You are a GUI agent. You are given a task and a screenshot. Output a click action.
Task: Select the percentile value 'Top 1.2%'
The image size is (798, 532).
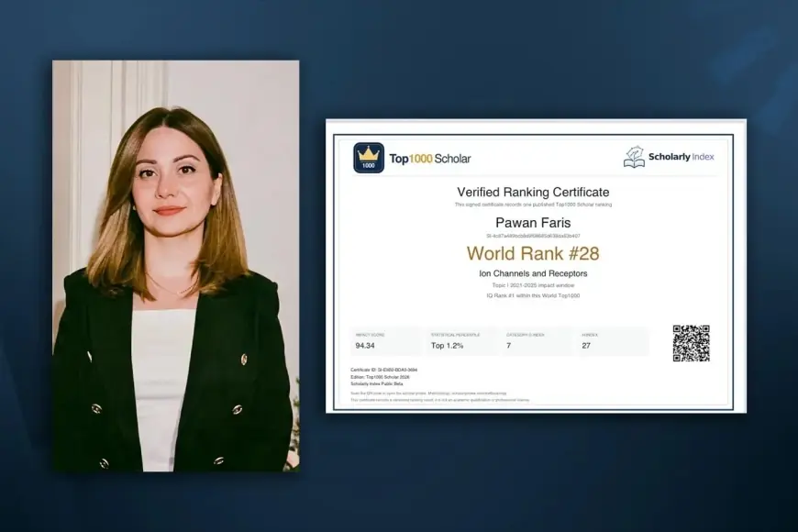tap(447, 346)
